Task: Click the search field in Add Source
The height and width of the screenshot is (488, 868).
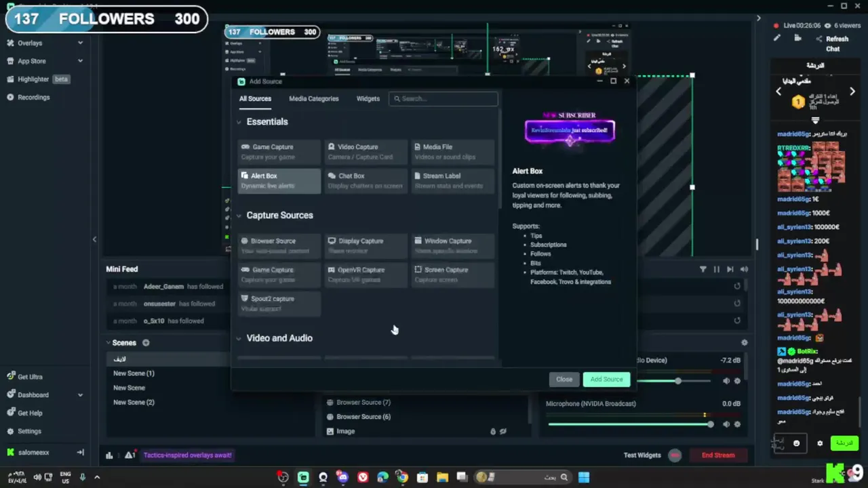Action: (x=443, y=99)
